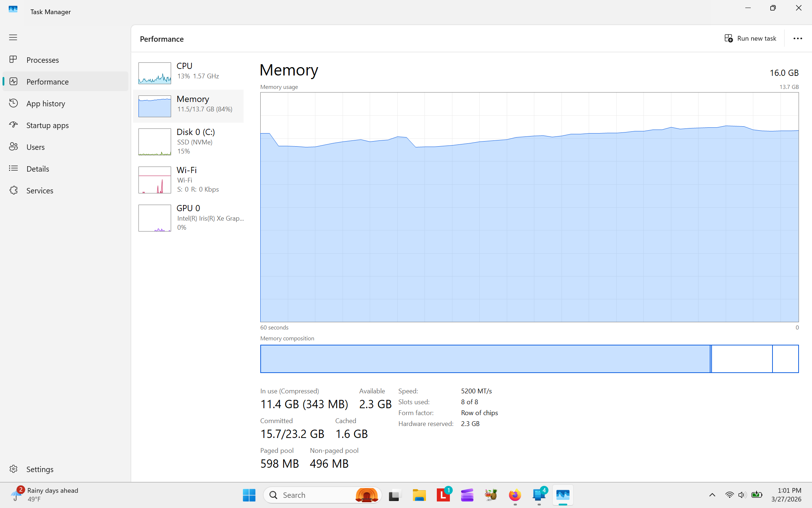Open clock and date flyout
Image resolution: width=812 pixels, height=508 pixels.
786,495
